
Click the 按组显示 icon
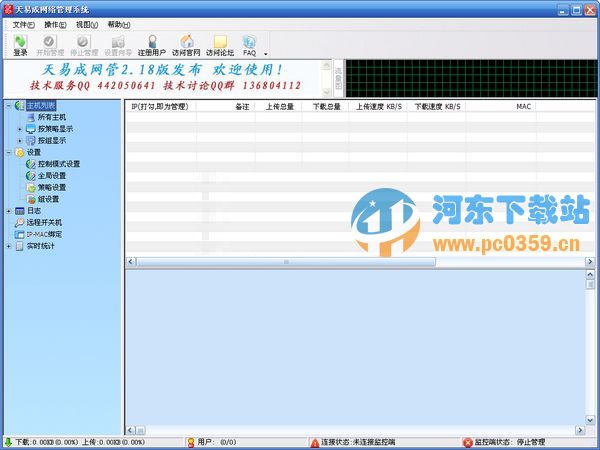coord(31,141)
